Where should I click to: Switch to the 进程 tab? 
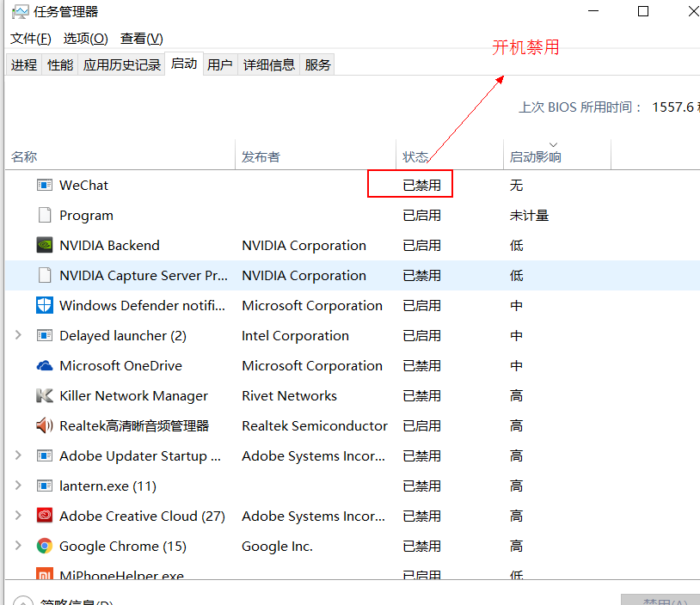pyautogui.click(x=24, y=65)
